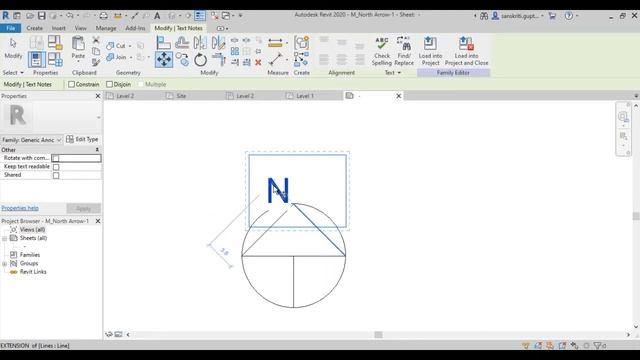
Task: Close the Properties palette
Action: 98,96
